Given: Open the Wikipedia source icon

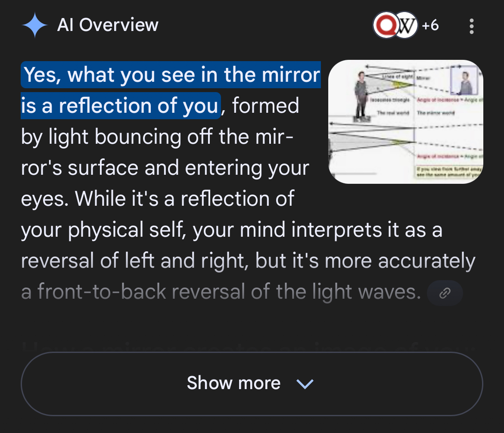Looking at the screenshot, I should pyautogui.click(x=406, y=26).
